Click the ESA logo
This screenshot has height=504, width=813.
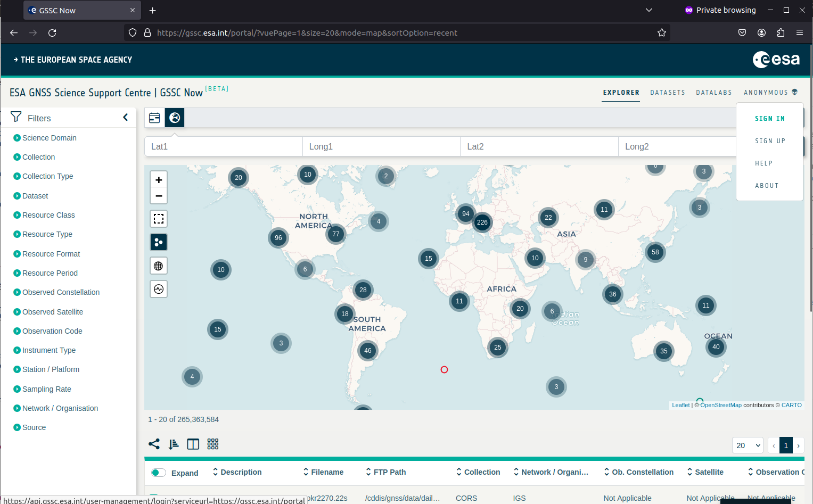(x=776, y=59)
